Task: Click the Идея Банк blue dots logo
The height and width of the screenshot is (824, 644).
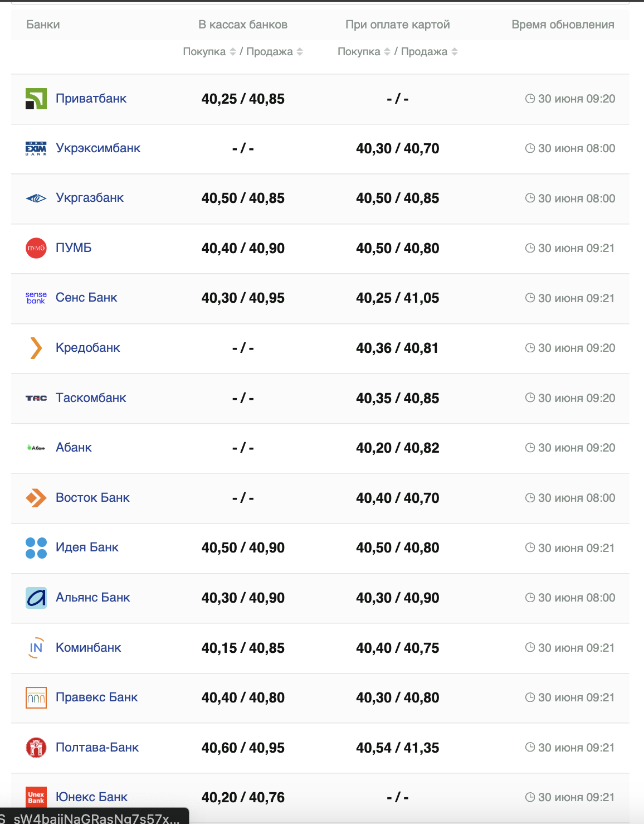Action: pyautogui.click(x=36, y=547)
